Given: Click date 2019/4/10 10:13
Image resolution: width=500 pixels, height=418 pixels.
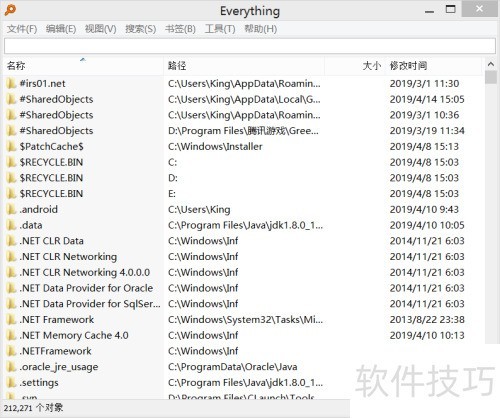Looking at the screenshot, I should (x=427, y=335).
